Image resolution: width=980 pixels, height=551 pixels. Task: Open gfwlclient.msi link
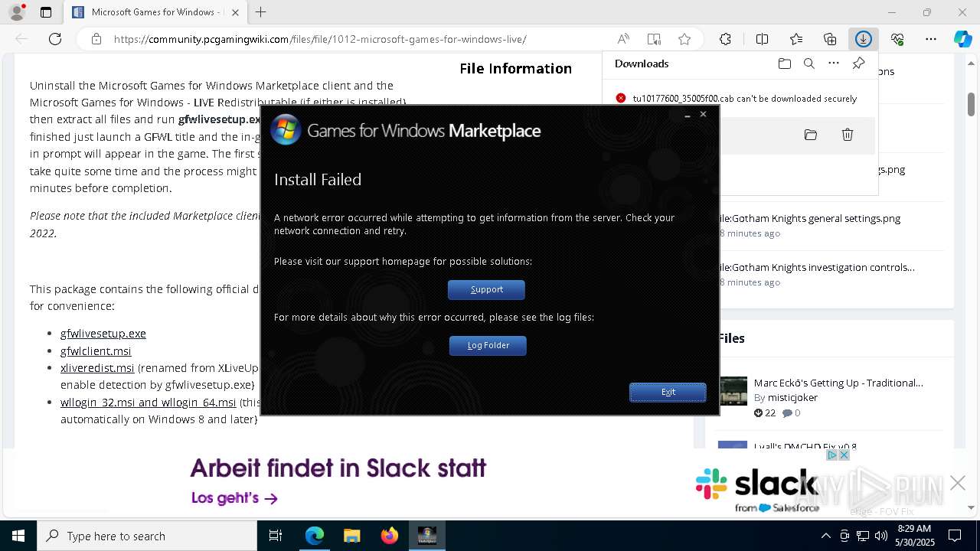click(x=96, y=351)
